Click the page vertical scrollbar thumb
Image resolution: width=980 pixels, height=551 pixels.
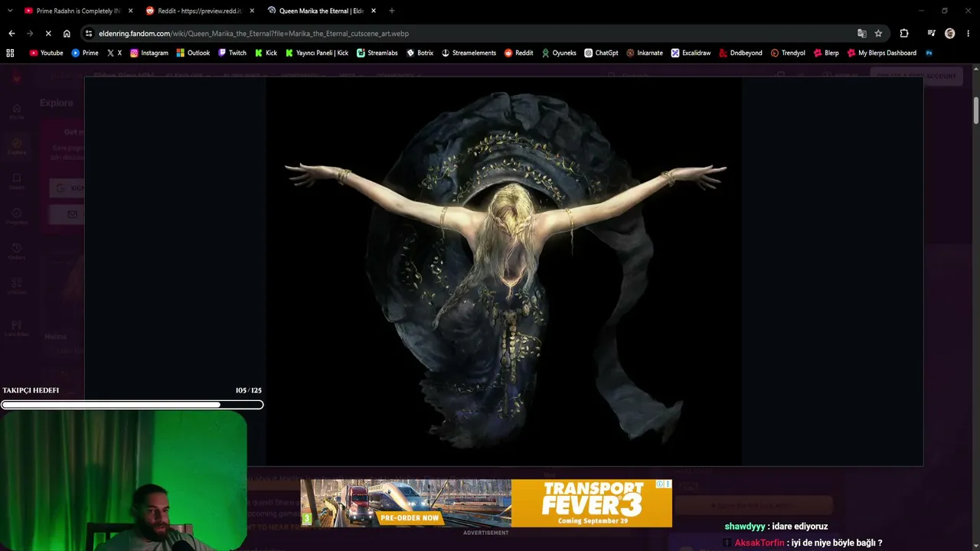[975, 110]
